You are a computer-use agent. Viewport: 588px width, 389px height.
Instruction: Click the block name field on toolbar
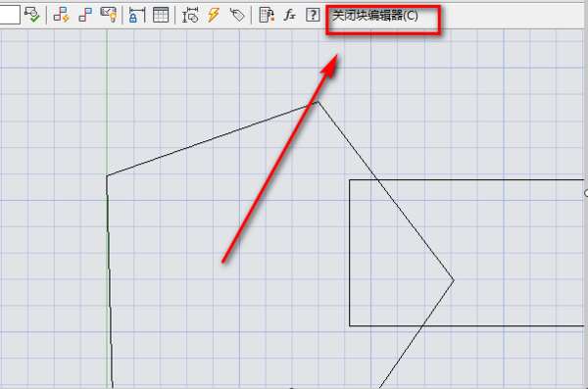coord(9,15)
